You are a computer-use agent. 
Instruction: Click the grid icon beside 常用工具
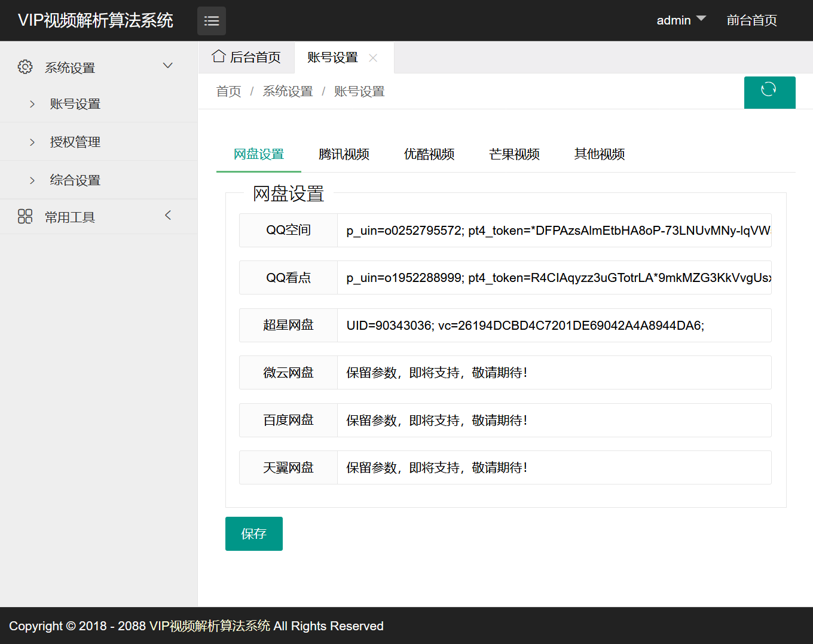[x=25, y=216]
